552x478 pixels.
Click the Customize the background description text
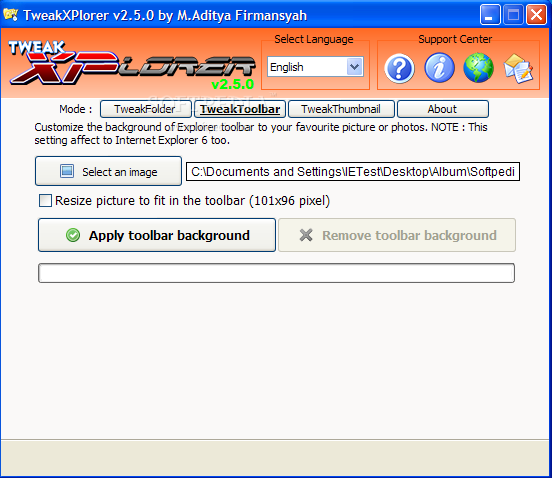point(261,134)
